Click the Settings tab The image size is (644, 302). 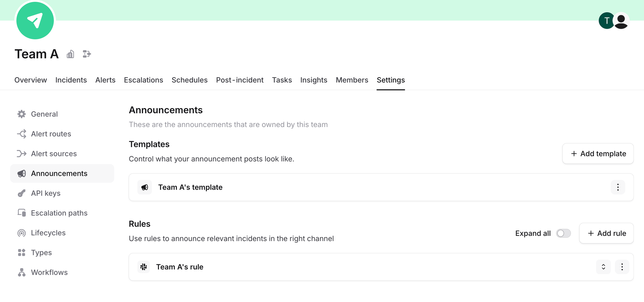click(391, 80)
